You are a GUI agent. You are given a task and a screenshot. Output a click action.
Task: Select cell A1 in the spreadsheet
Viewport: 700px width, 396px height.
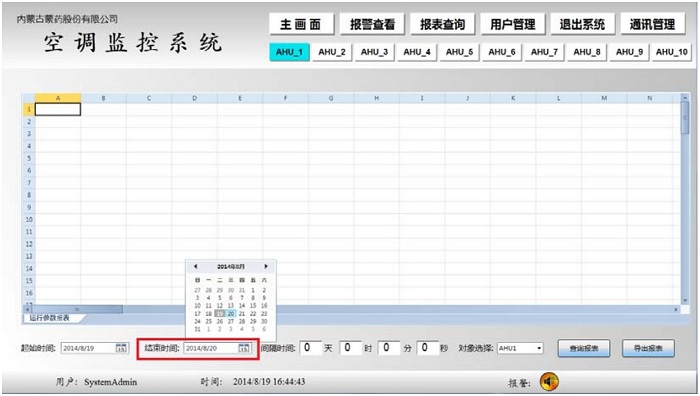tap(58, 109)
